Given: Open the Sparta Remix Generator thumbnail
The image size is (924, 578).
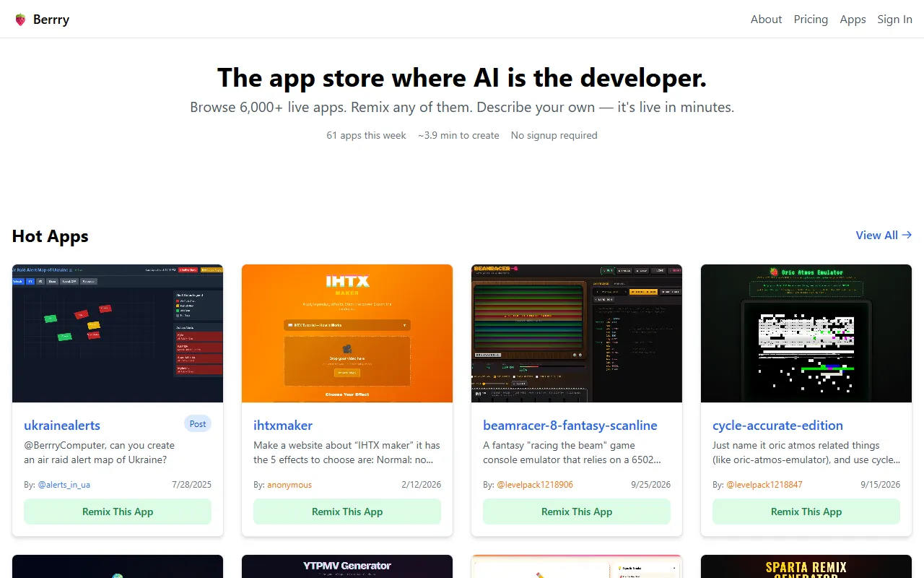Looking at the screenshot, I should coord(806,566).
